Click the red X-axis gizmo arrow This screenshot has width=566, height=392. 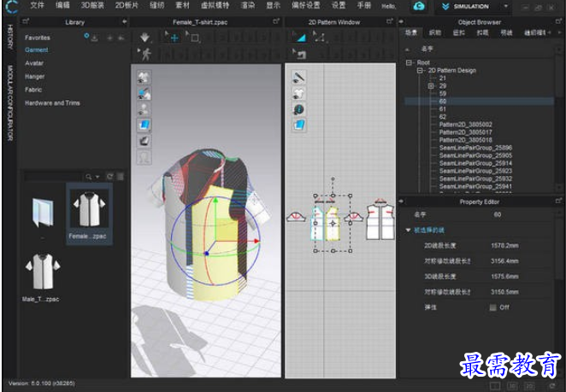[257, 241]
